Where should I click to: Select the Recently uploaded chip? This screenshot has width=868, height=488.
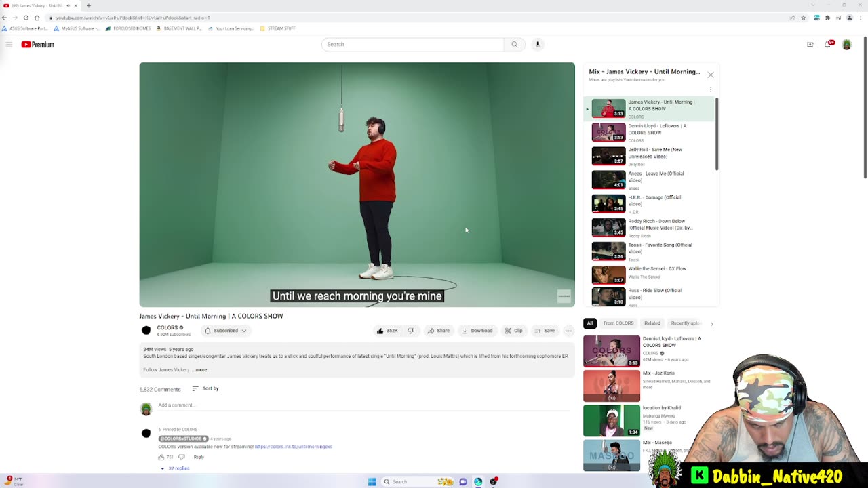pyautogui.click(x=685, y=323)
